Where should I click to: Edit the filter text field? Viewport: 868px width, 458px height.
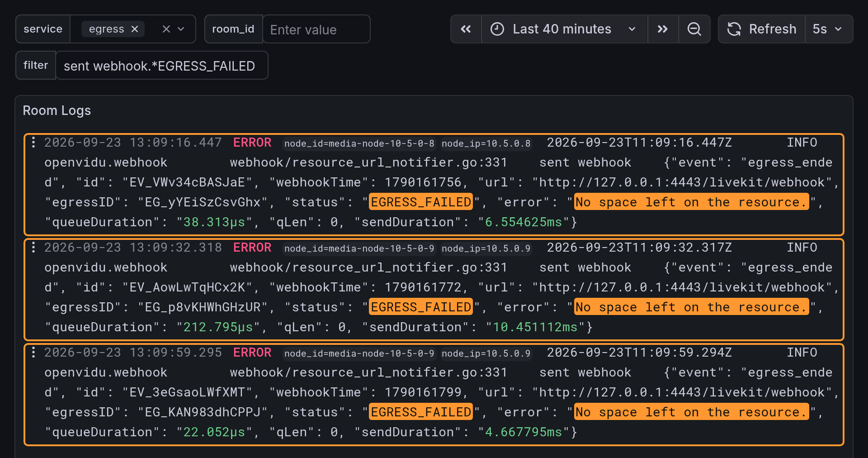(x=162, y=66)
